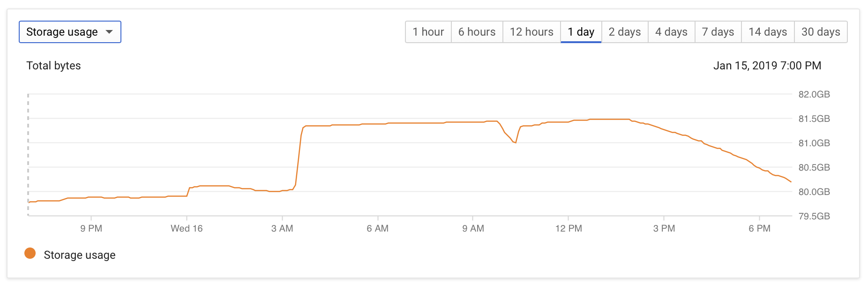Open the Storage usage metric dropdown
Screen dimensions: 868x285
(x=70, y=32)
